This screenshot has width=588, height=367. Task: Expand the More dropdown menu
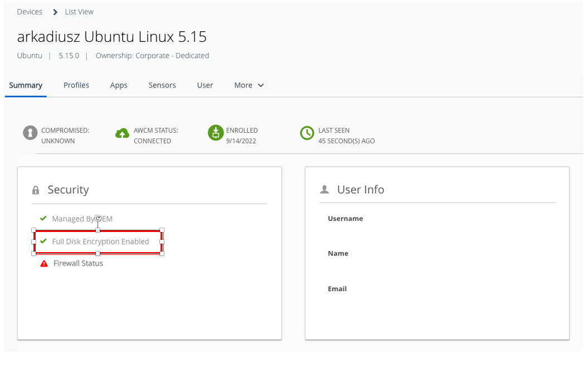pos(249,85)
